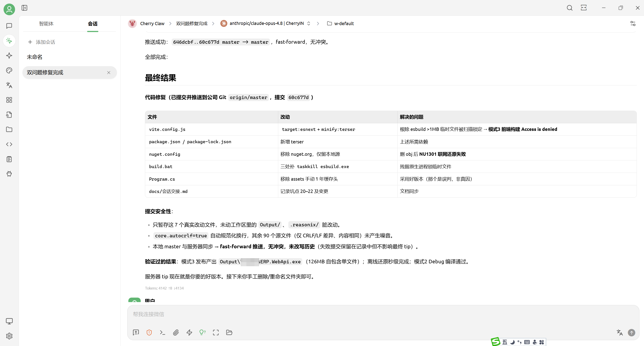This screenshot has width=644, height=346.
Task: Click IME 五 wubi mode indicator
Action: pyautogui.click(x=505, y=342)
